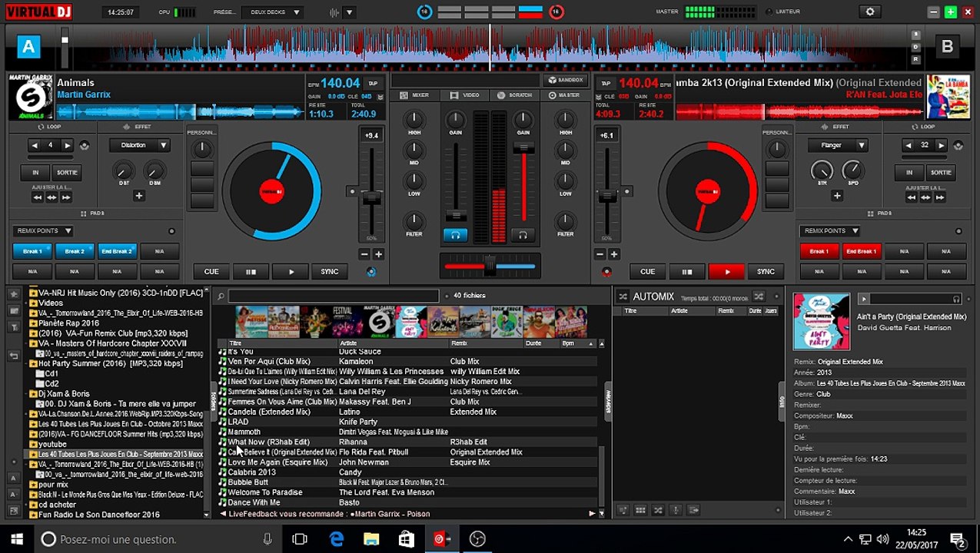The image size is (980, 553).
Task: Click deck A pitch plus button
Action: pos(378,254)
